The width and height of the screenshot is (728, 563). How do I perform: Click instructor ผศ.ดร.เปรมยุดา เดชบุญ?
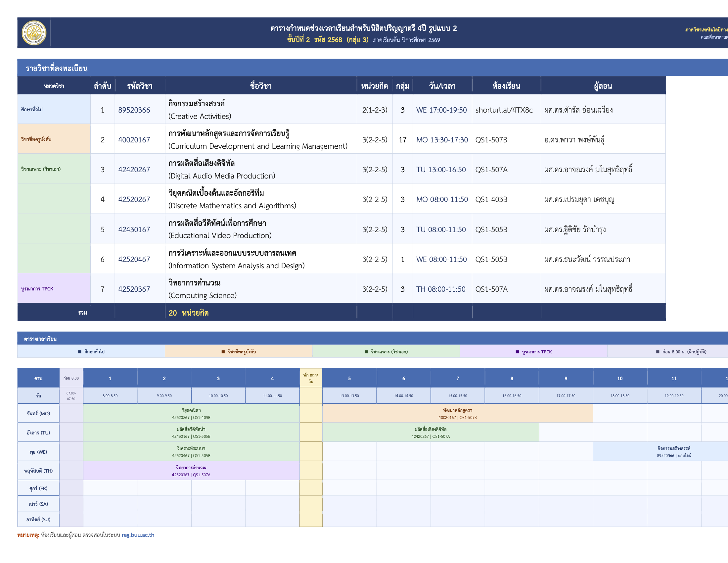[579, 199]
